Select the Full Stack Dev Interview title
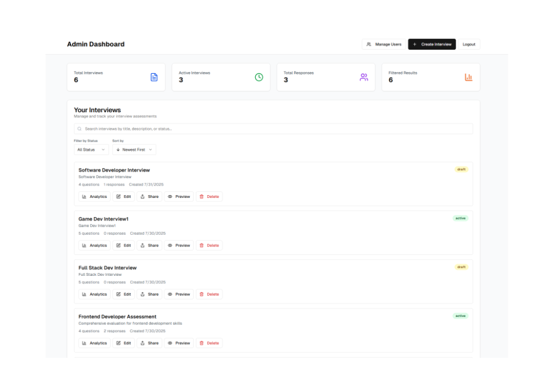This screenshot has height=392, width=555. coord(107,268)
